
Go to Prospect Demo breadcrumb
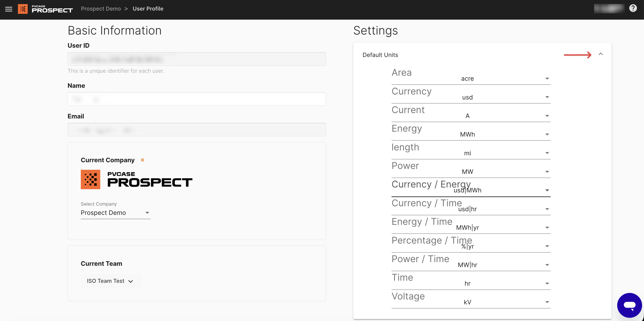pos(101,9)
